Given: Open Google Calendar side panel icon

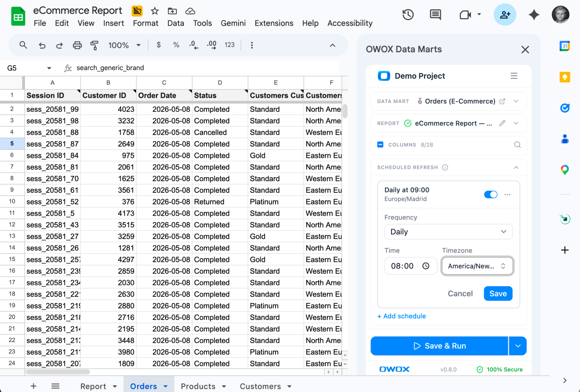Looking at the screenshot, I should point(565,46).
